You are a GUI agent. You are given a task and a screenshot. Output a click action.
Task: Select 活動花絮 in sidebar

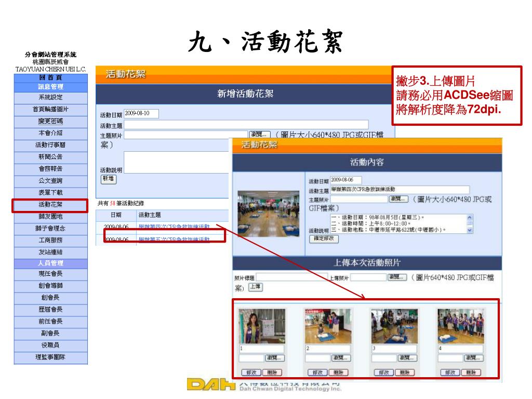pyautogui.click(x=50, y=205)
